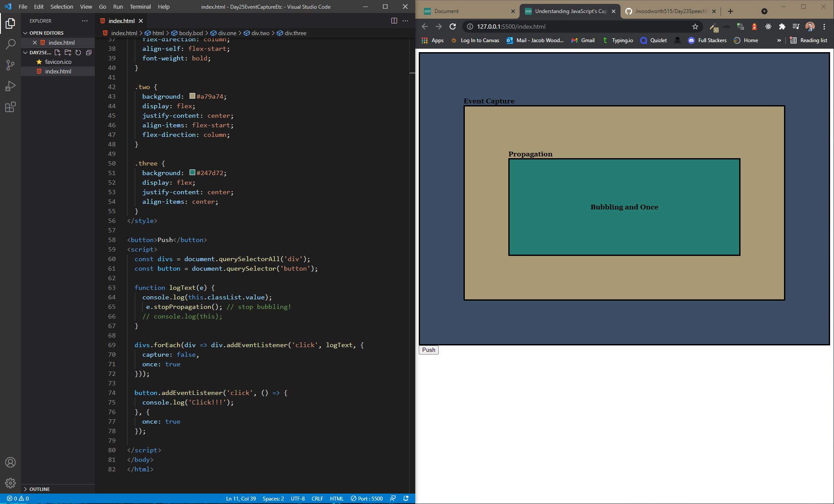Open Chrome tab search dropdown arrow
The width and height of the screenshot is (834, 504).
[764, 11]
